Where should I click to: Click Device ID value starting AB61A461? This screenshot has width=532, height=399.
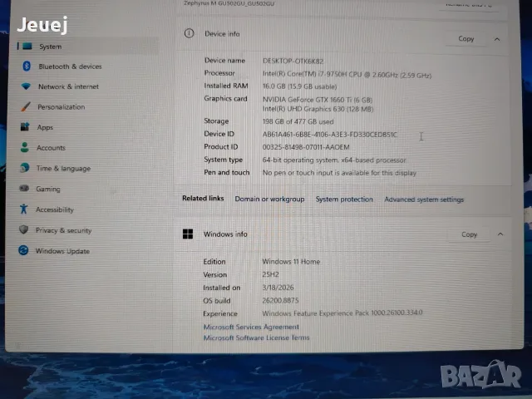[329, 135]
